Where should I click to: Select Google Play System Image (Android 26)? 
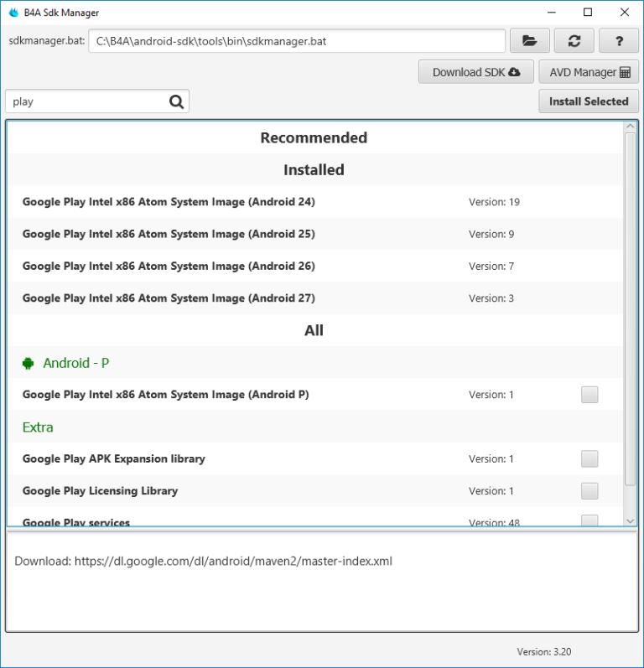point(315,266)
